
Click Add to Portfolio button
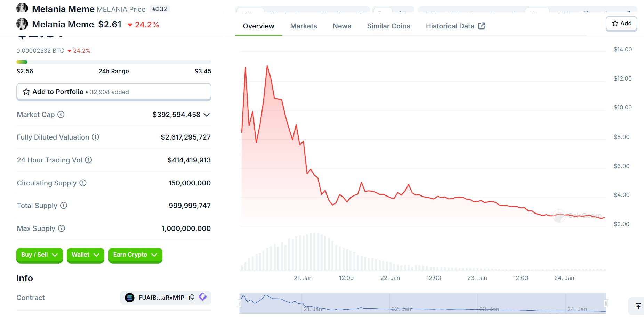point(114,92)
